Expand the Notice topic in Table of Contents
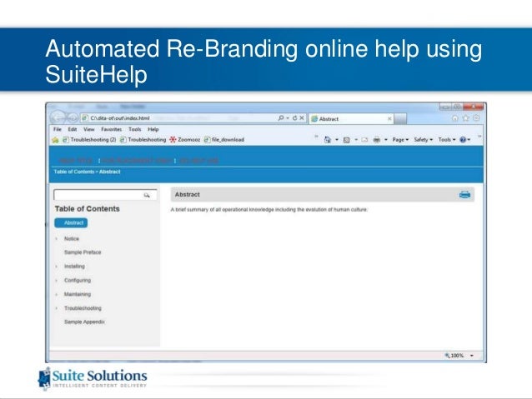 (x=57, y=239)
